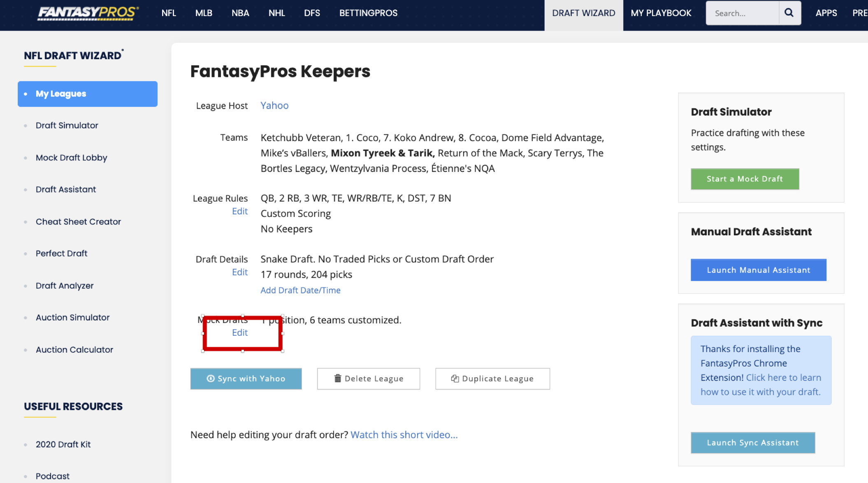Click the highlighted Edit mock drafts link
This screenshot has width=868, height=483.
click(x=240, y=332)
